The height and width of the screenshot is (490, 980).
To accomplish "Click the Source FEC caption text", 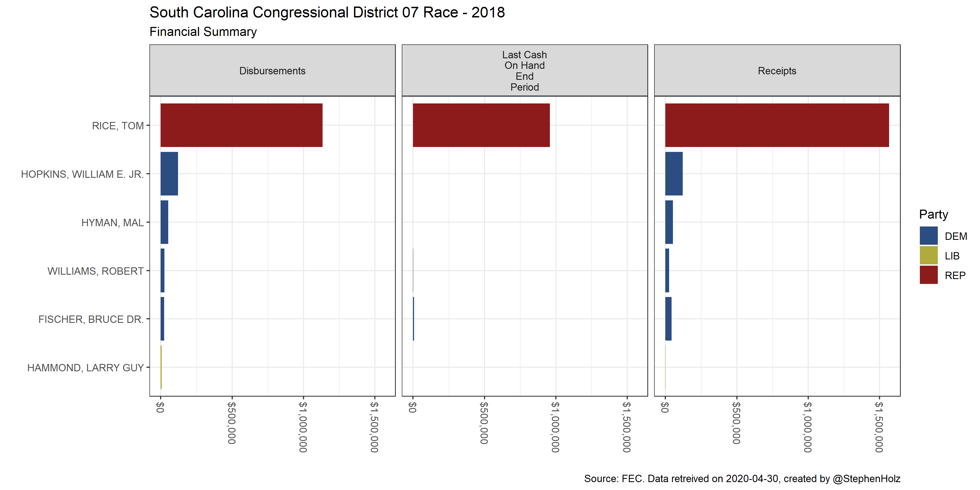I will (742, 479).
